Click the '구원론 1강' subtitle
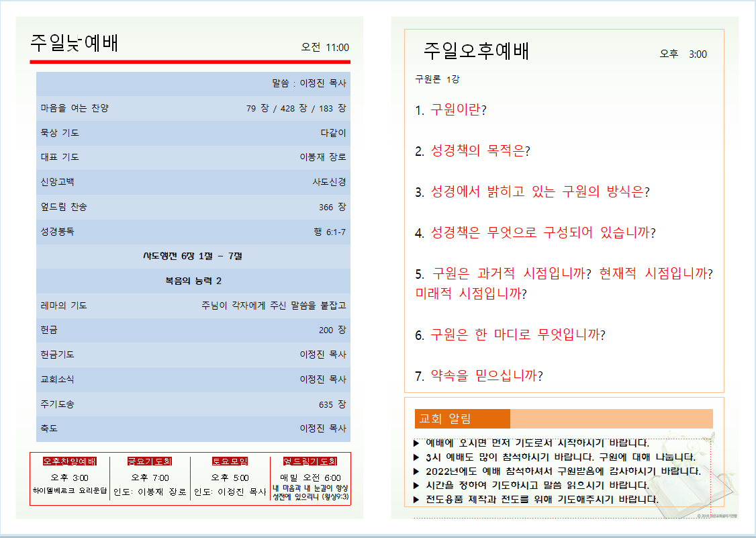The width and height of the screenshot is (756, 538). coord(437,79)
